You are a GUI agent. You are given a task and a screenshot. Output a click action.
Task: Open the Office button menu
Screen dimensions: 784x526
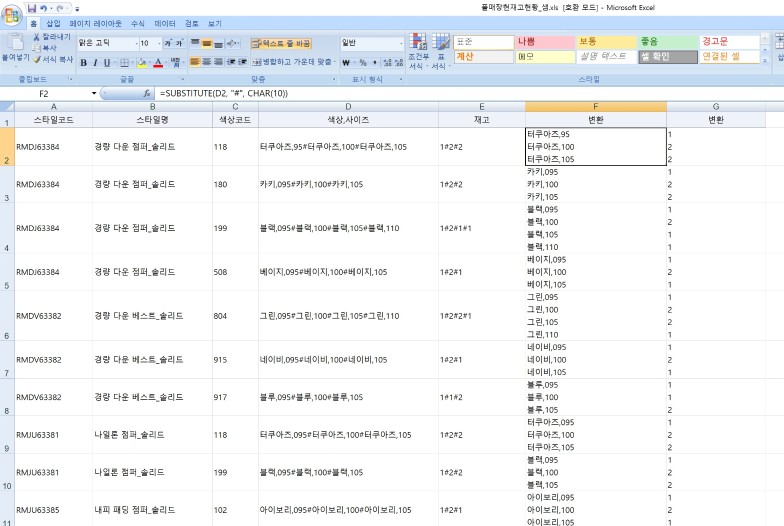(x=12, y=14)
